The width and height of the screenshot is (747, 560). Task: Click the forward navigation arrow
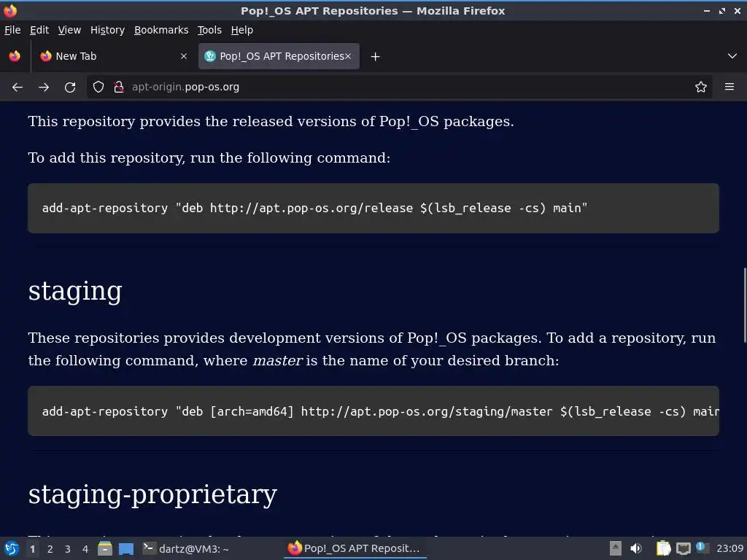[x=44, y=87]
